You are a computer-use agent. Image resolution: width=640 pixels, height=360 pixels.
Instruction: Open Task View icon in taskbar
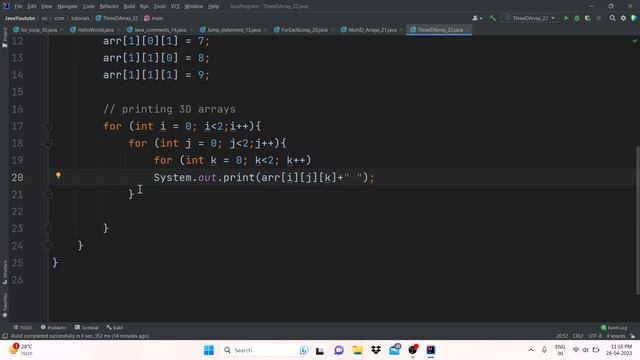(320, 351)
